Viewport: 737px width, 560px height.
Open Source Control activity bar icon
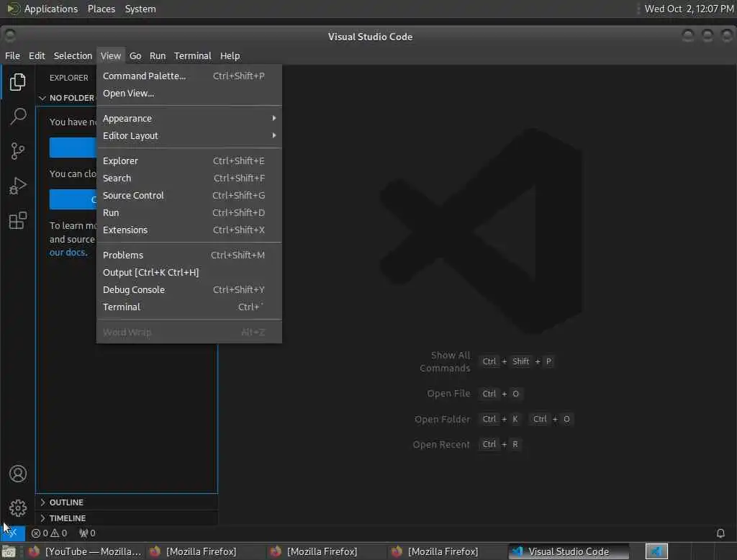click(17, 151)
